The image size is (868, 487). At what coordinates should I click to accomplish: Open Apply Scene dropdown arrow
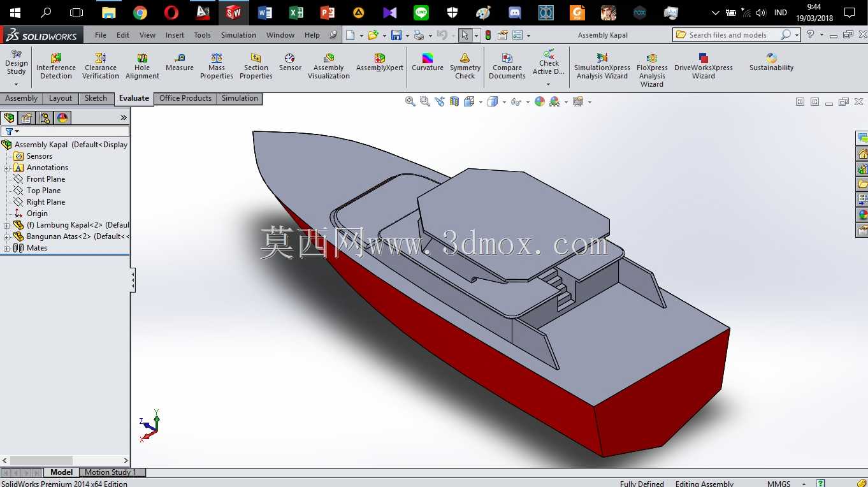point(566,102)
